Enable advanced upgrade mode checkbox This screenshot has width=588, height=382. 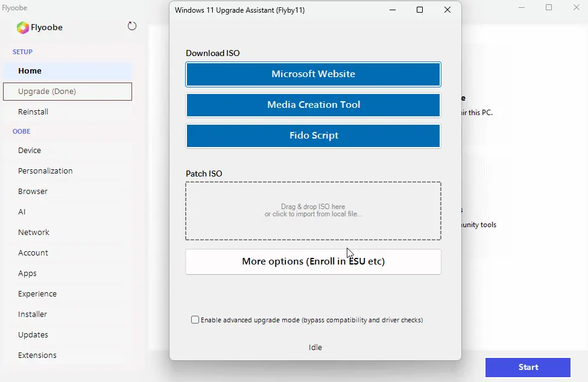pyautogui.click(x=195, y=320)
